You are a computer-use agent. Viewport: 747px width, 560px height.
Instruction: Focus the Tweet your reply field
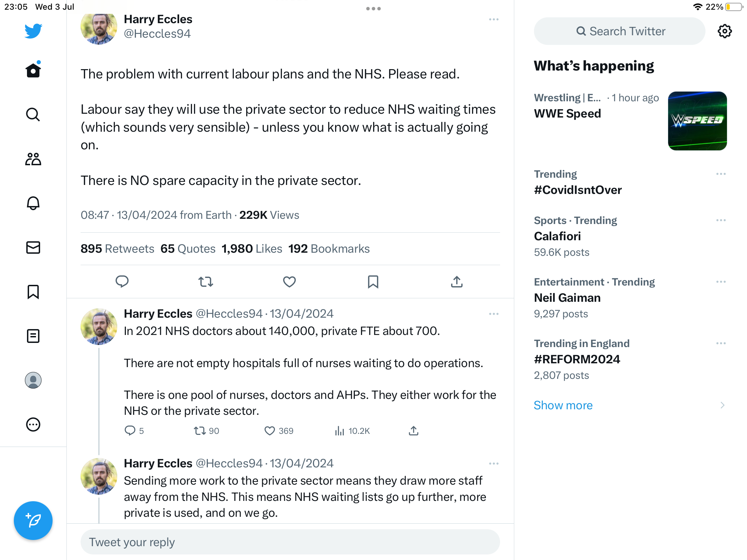[290, 542]
